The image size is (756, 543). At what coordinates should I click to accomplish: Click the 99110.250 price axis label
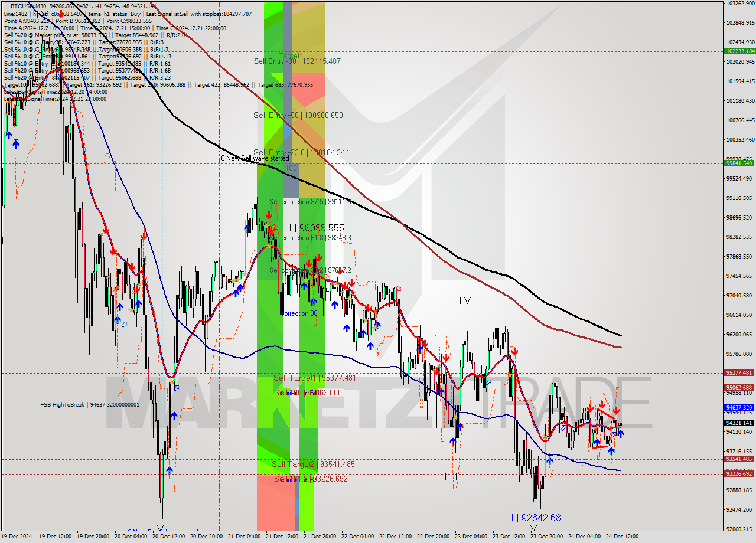pos(739,198)
